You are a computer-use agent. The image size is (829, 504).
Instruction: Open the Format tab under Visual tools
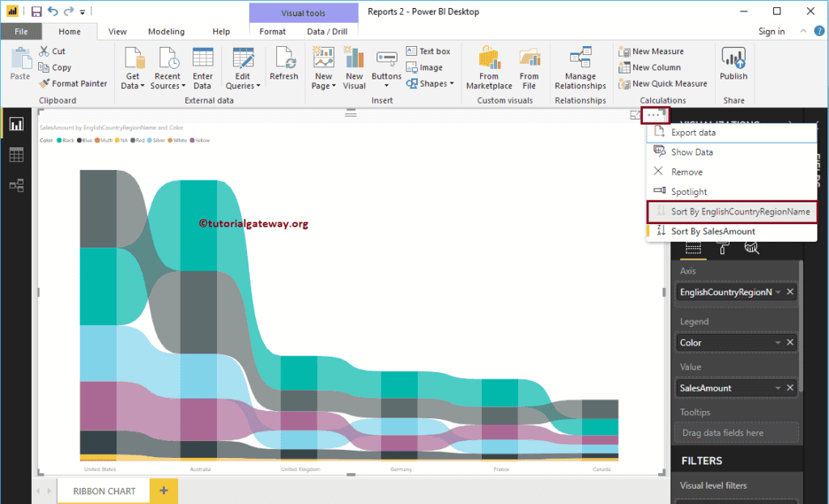coord(272,32)
